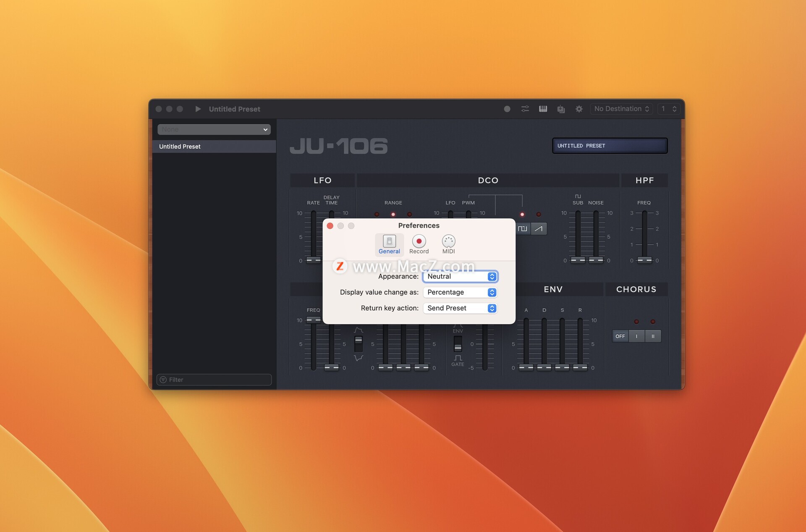806x532 pixels.
Task: Change the MIDI channel 1 stepper
Action: click(669, 109)
